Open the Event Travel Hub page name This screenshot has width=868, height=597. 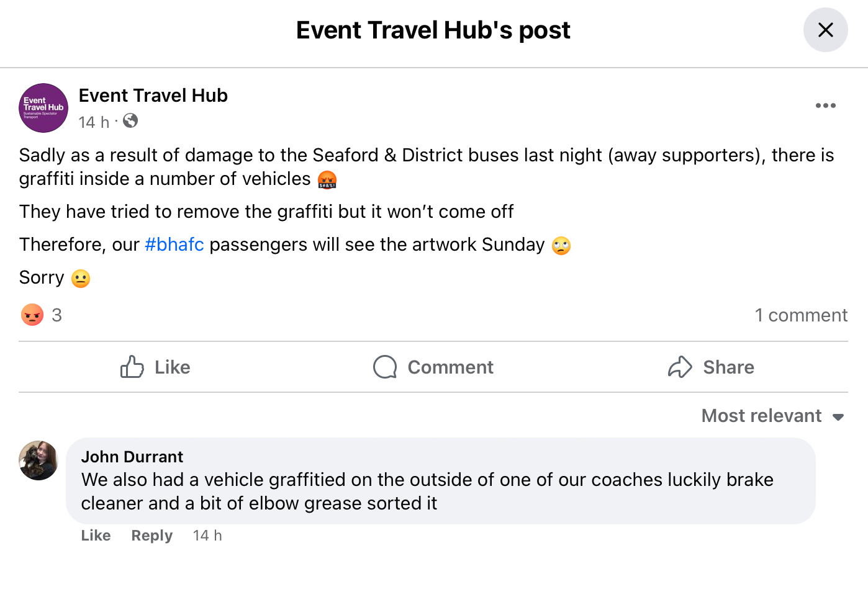[153, 96]
